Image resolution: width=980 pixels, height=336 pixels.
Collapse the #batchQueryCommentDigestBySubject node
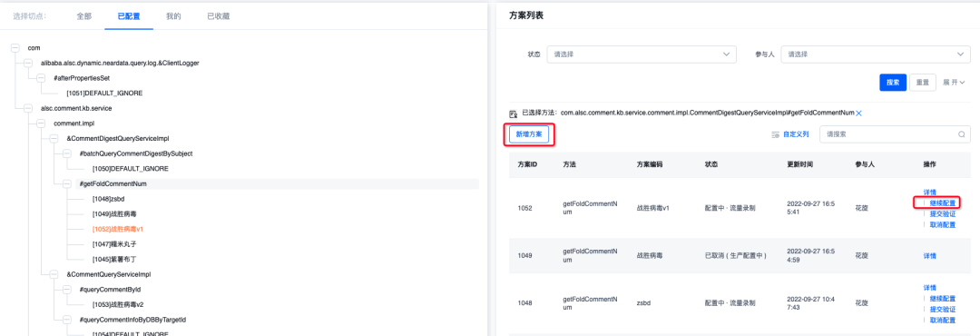point(67,153)
